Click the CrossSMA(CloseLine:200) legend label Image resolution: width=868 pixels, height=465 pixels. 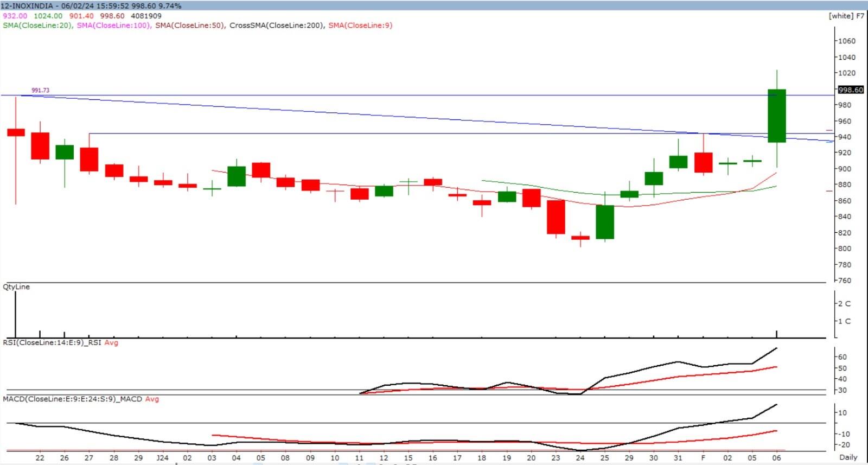point(277,26)
